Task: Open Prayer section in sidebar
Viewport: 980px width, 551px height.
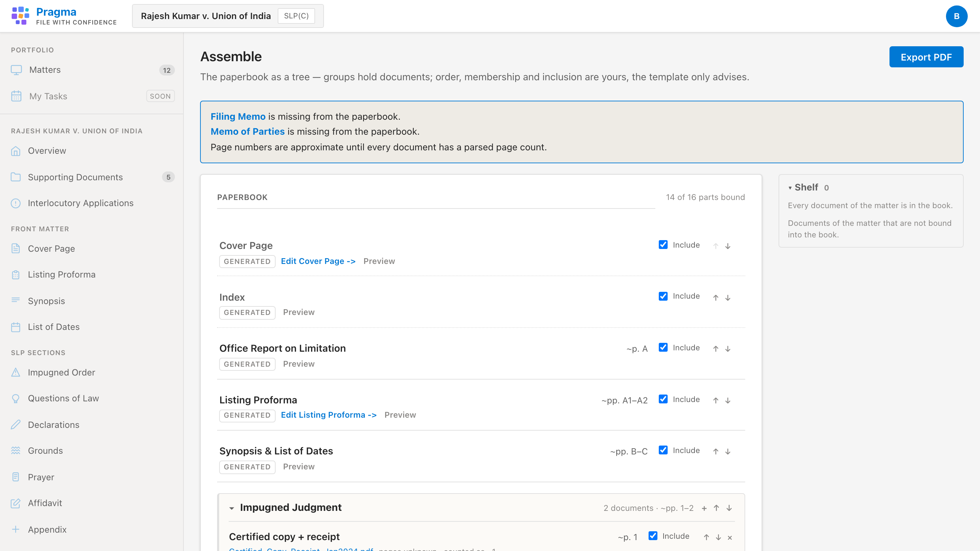Action: coord(91,477)
